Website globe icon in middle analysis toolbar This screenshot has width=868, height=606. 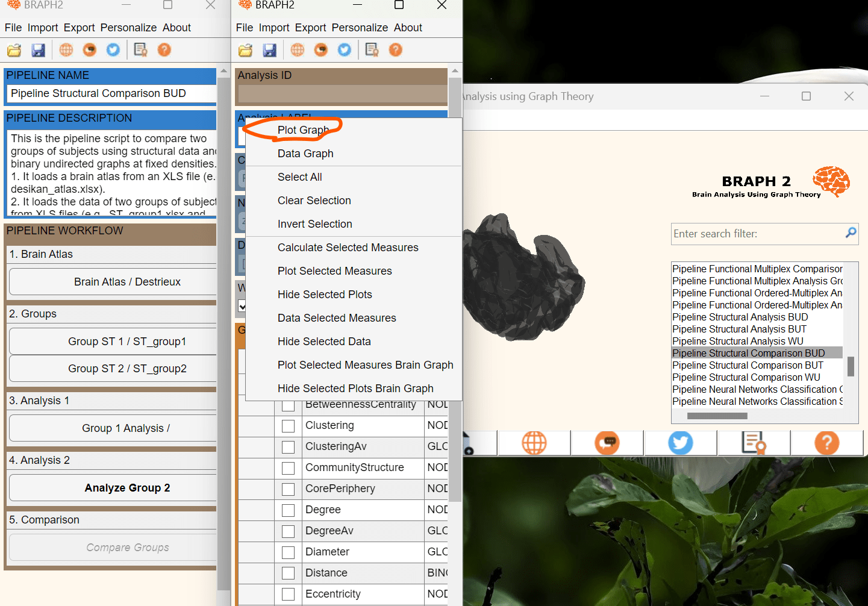pyautogui.click(x=298, y=50)
